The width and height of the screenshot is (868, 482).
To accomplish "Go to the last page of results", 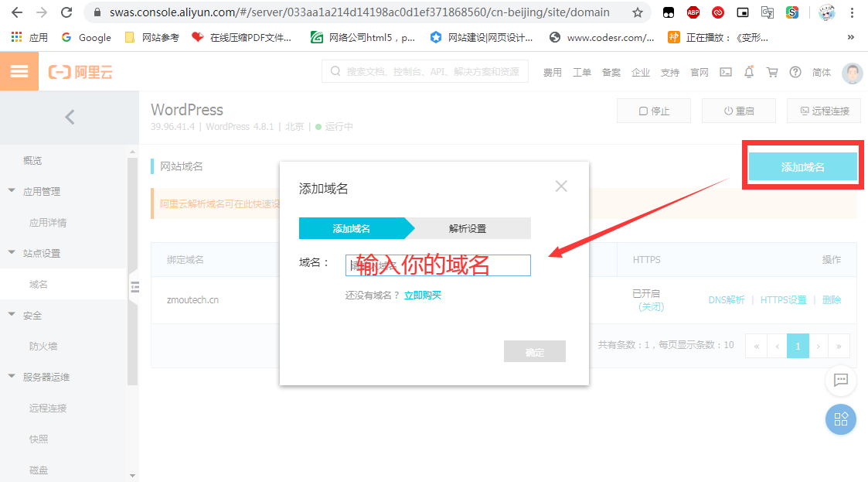I will pyautogui.click(x=839, y=347).
